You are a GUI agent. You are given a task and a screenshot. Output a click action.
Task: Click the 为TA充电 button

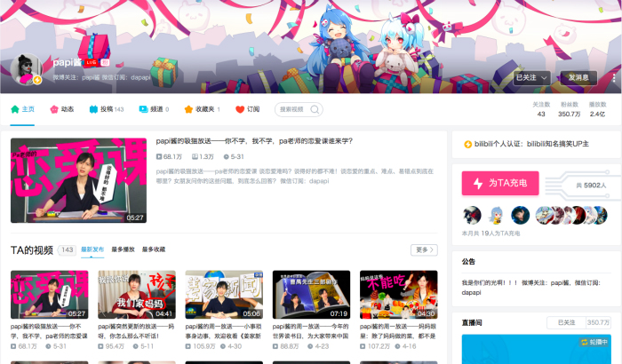pos(500,183)
